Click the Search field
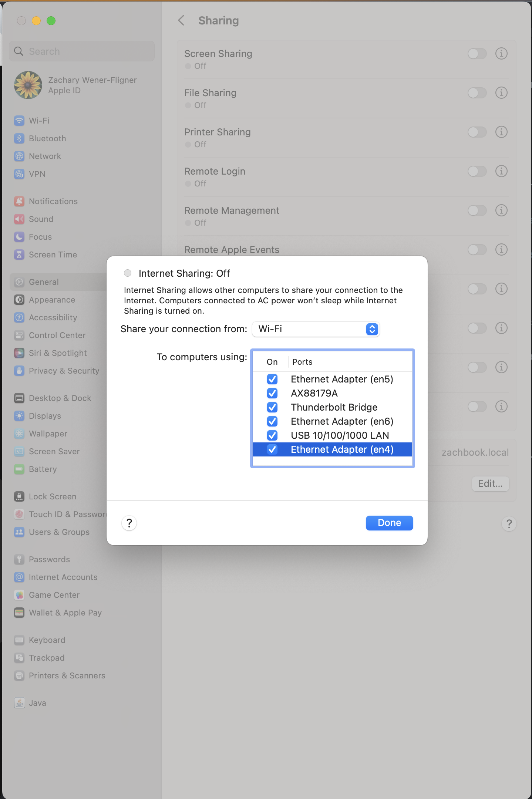This screenshot has width=532, height=799. (x=82, y=51)
